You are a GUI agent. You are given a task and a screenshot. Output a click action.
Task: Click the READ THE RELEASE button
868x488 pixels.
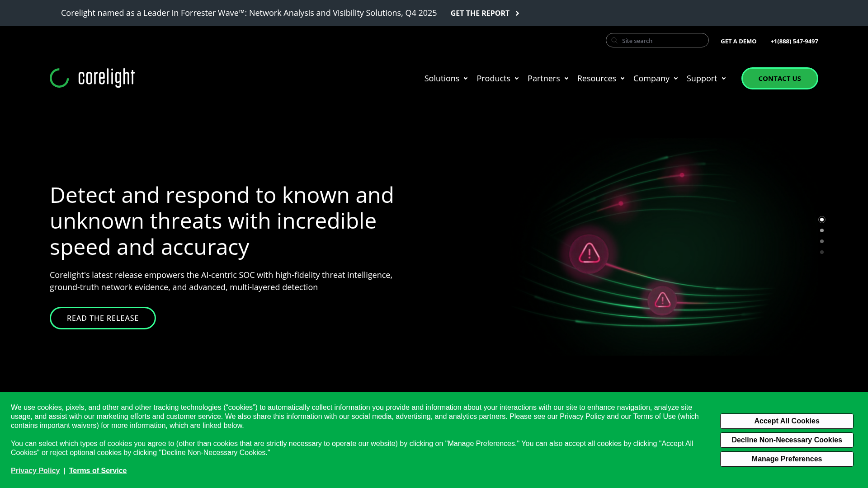point(103,318)
